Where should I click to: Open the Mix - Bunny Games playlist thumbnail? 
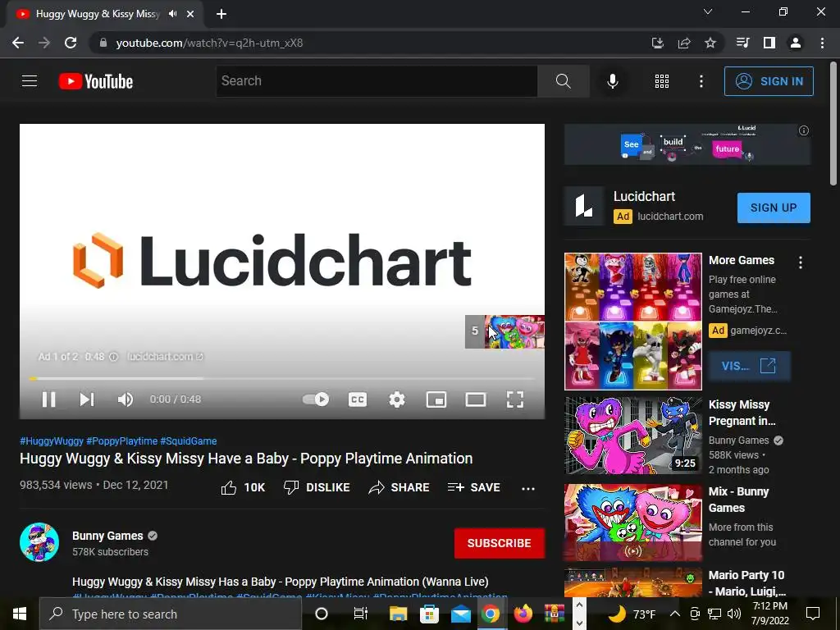click(x=633, y=523)
